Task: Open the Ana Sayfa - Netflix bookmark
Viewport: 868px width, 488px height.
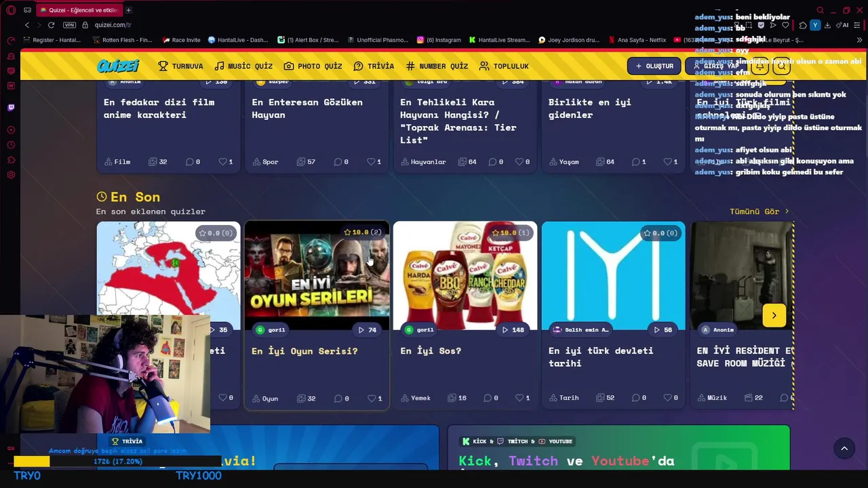Action: (637, 40)
